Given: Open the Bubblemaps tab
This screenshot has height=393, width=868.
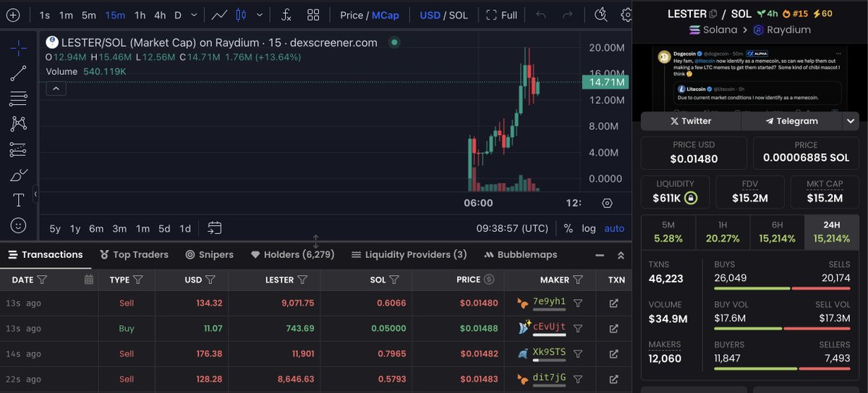Looking at the screenshot, I should pos(521,254).
